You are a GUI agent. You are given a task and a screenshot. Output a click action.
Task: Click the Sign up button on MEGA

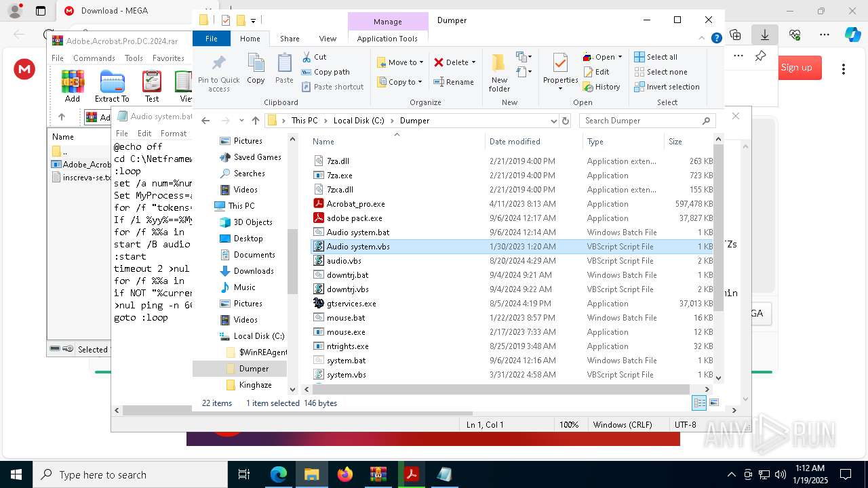pyautogui.click(x=796, y=68)
